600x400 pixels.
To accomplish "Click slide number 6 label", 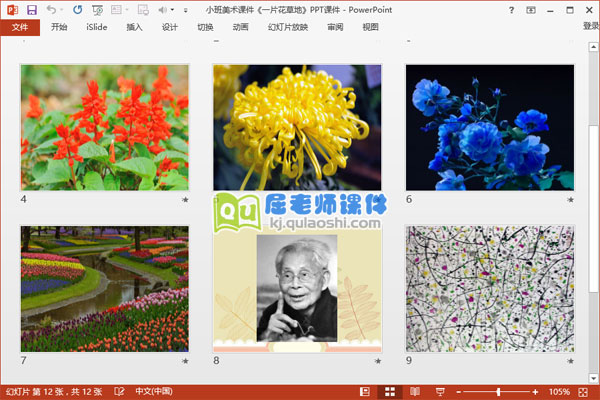I will tap(409, 199).
